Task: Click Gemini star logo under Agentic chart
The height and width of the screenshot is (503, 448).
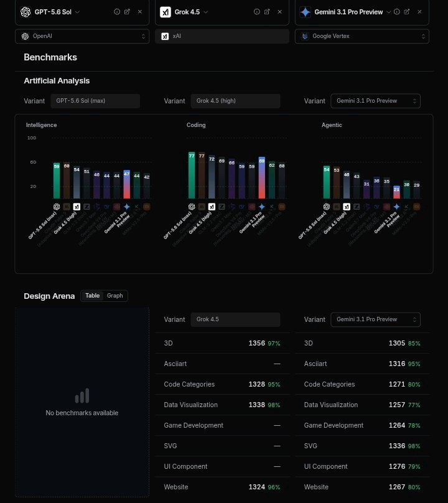Action: pyautogui.click(x=397, y=207)
